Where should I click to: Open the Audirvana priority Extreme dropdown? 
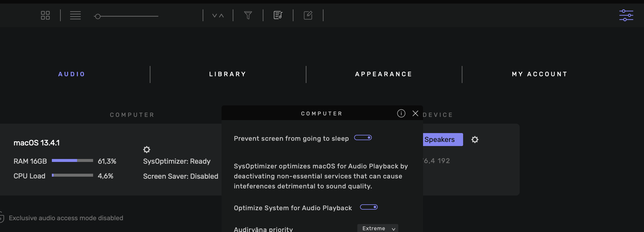pyautogui.click(x=378, y=228)
